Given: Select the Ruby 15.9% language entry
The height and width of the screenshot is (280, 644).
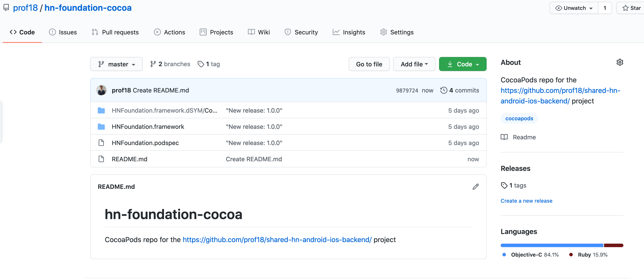Looking at the screenshot, I should (589, 255).
